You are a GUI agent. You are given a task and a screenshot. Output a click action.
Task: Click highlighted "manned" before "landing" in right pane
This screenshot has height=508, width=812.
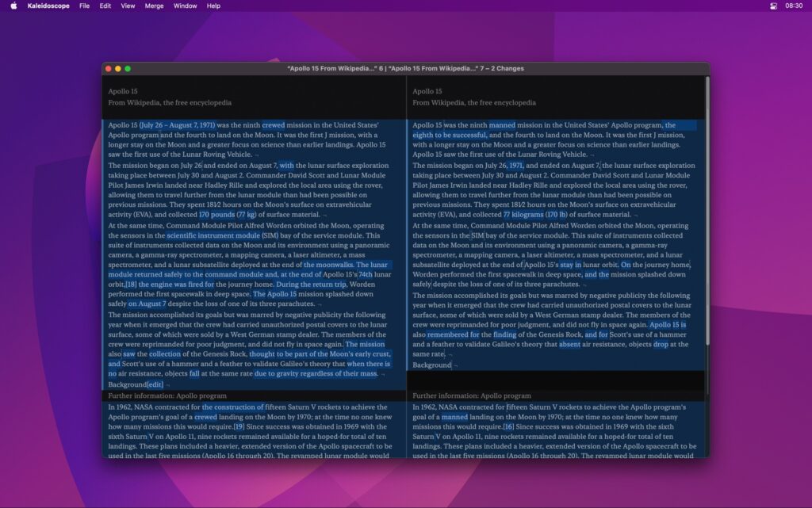[454, 416]
